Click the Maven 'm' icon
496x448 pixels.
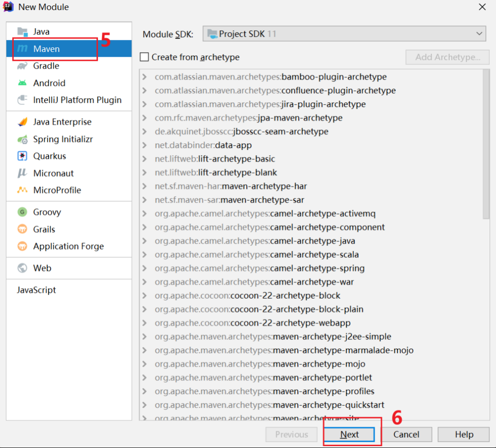(x=23, y=48)
